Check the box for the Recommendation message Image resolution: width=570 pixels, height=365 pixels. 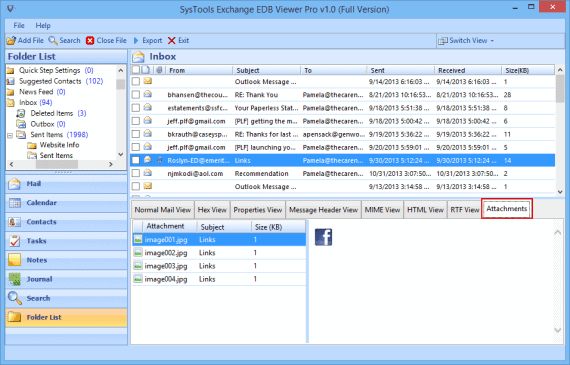coord(136,173)
